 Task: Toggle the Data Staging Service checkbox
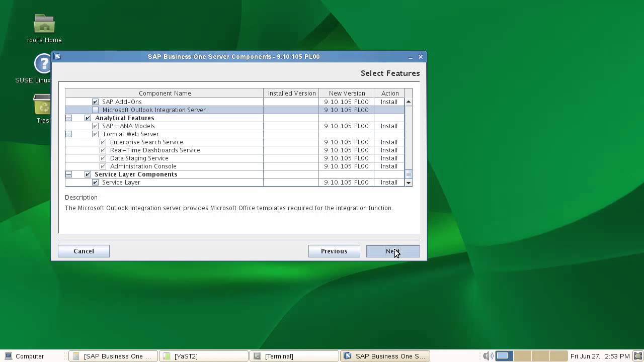(x=103, y=158)
